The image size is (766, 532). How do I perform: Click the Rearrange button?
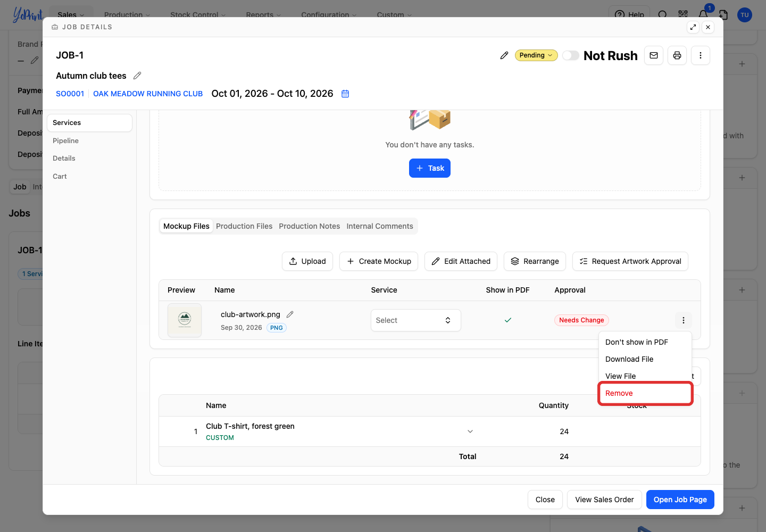point(535,261)
